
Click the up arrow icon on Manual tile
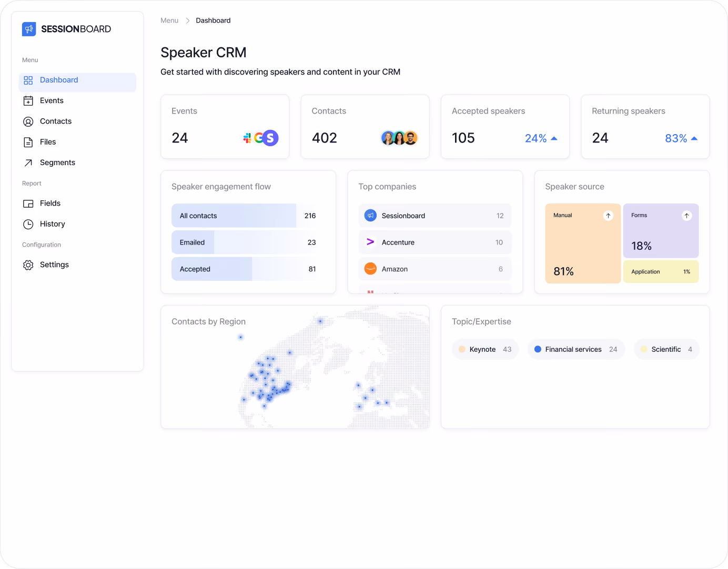pyautogui.click(x=608, y=216)
